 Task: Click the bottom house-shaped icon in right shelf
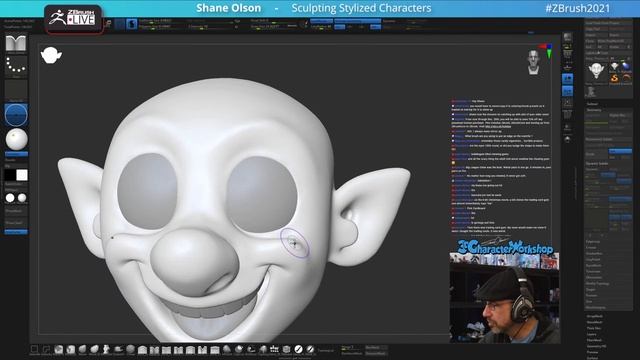click(567, 139)
